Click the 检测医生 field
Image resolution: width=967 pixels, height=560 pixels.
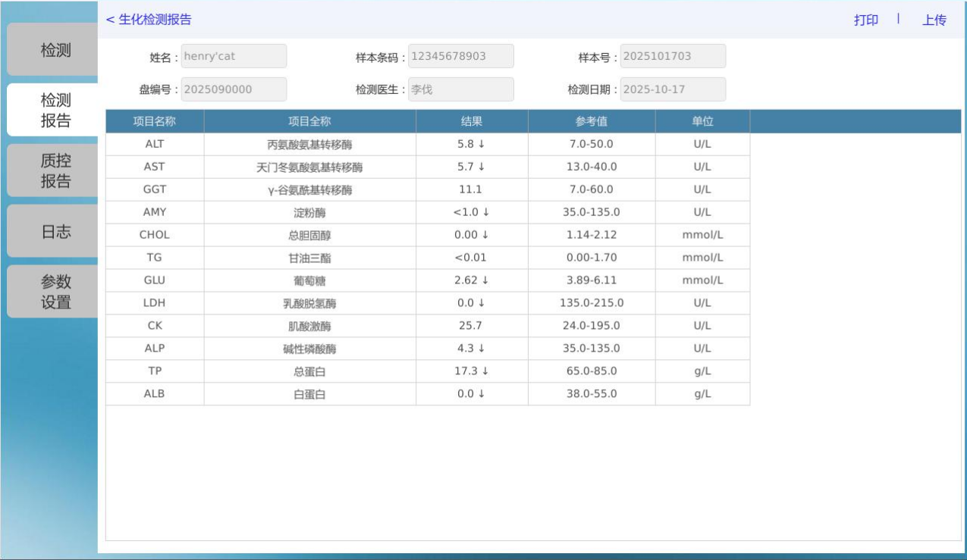point(460,89)
